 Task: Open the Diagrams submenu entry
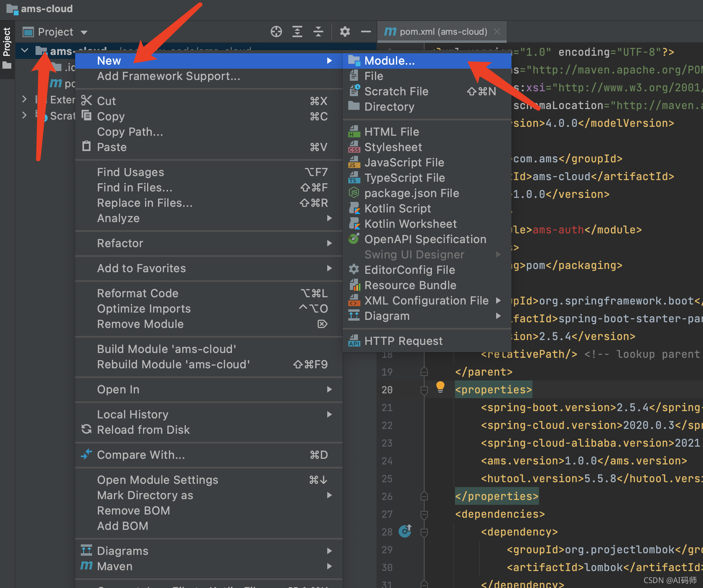pos(209,551)
